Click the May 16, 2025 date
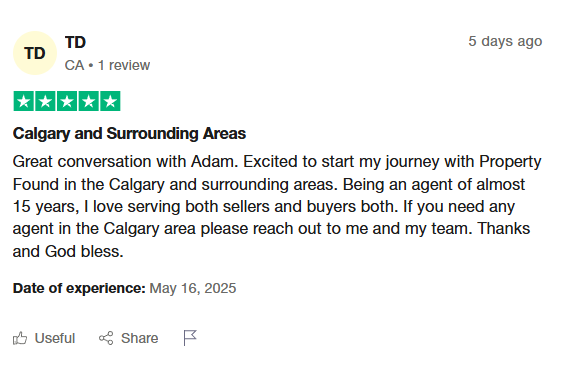564x366 pixels. tap(193, 288)
